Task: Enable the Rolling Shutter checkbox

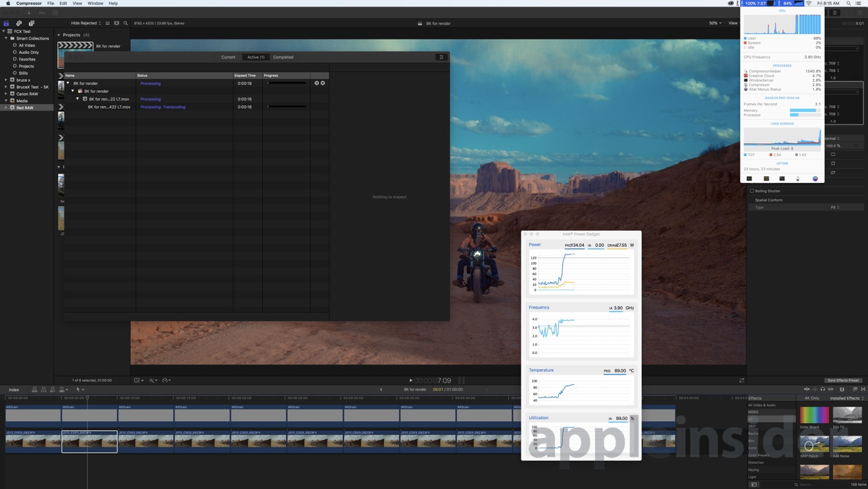Action: [752, 191]
